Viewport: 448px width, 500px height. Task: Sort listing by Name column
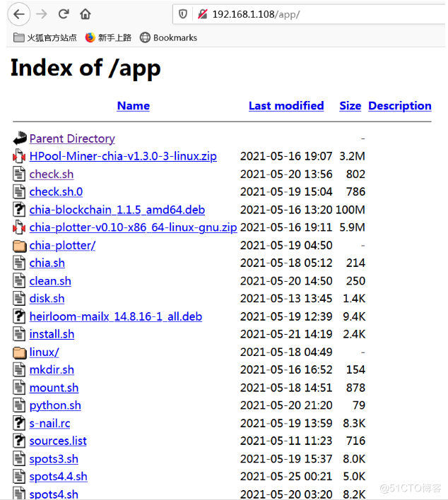point(134,105)
